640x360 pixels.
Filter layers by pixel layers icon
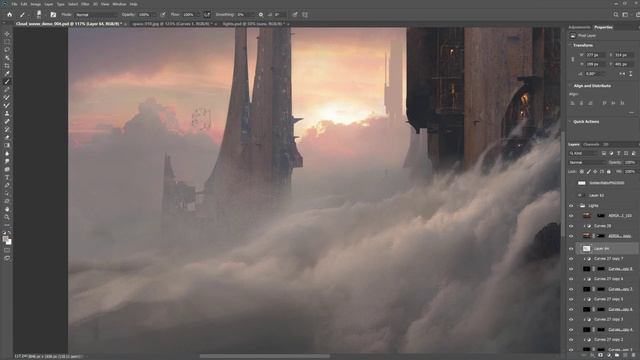(604, 153)
